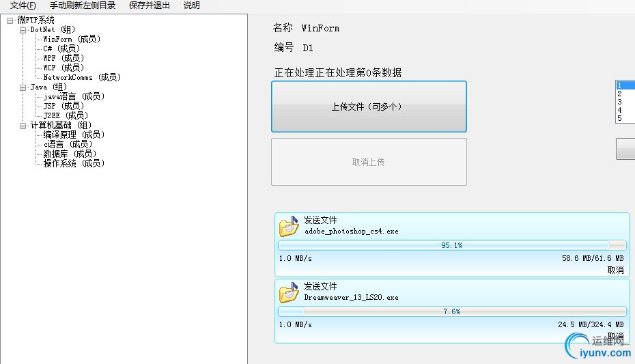
Task: Select java语言 (成员) tree node
Action: 74,97
